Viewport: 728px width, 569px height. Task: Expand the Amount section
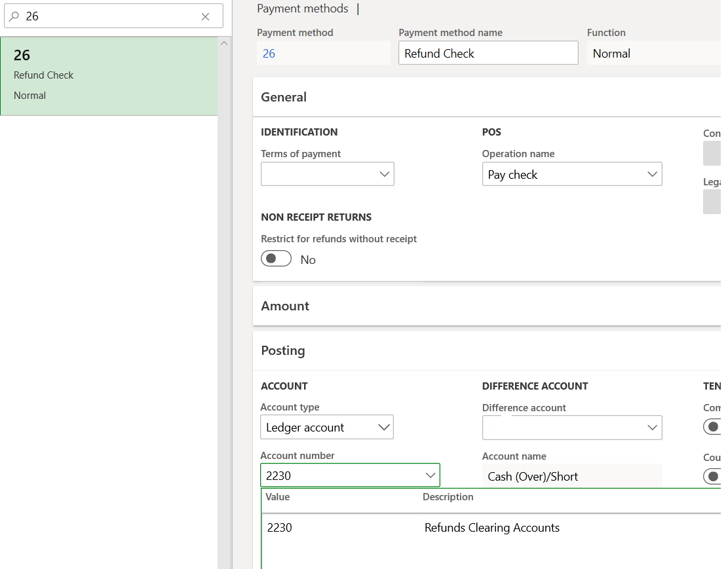pos(285,306)
